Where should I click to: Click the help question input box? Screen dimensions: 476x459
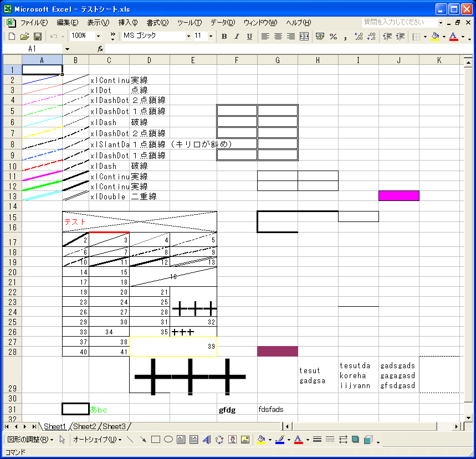tap(400, 23)
